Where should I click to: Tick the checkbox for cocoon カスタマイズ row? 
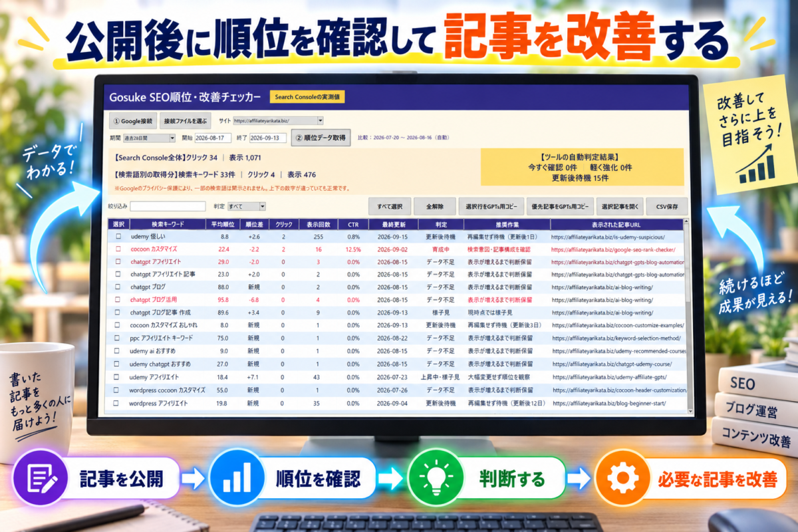(x=118, y=249)
